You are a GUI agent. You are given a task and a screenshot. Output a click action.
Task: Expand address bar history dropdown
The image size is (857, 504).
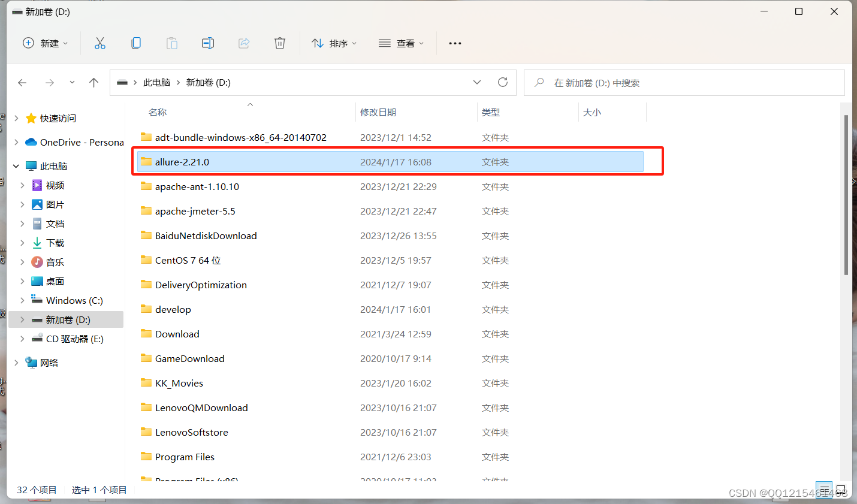[x=477, y=82]
